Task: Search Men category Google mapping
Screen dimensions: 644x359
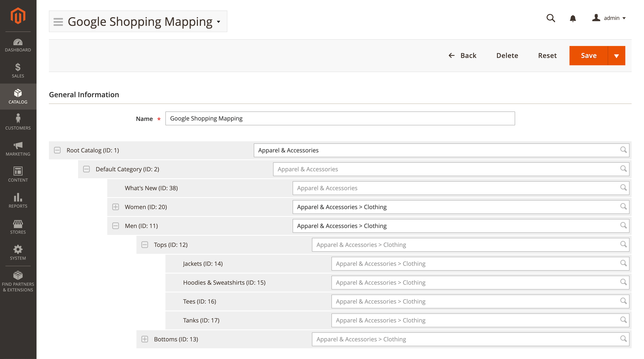Action: [624, 225]
